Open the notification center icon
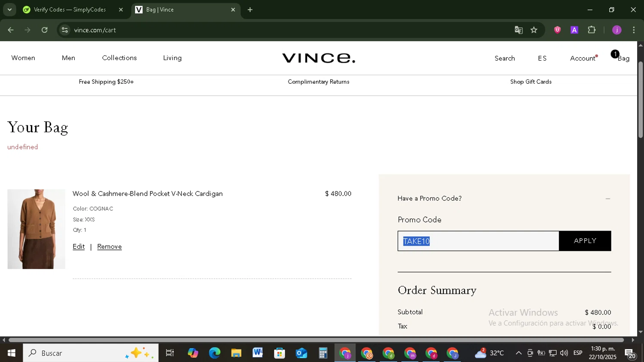Screen dimensions: 644x362 [x=630, y=354]
